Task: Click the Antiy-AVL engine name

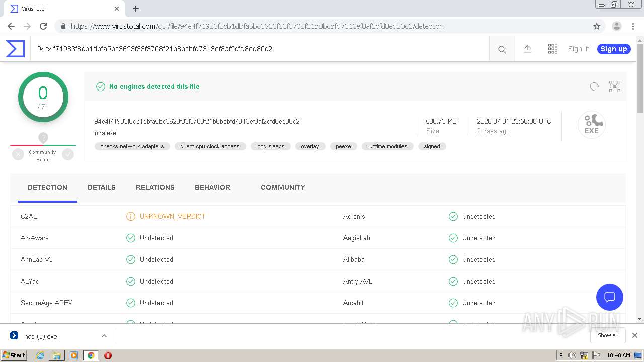Action: pos(358,281)
